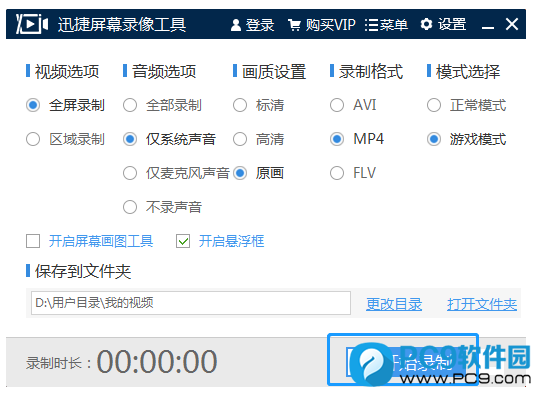Viewport: 540px width, 394px height.
Task: Enable 开启屏幕画图工具 checkbox
Action: pyautogui.click(x=33, y=241)
